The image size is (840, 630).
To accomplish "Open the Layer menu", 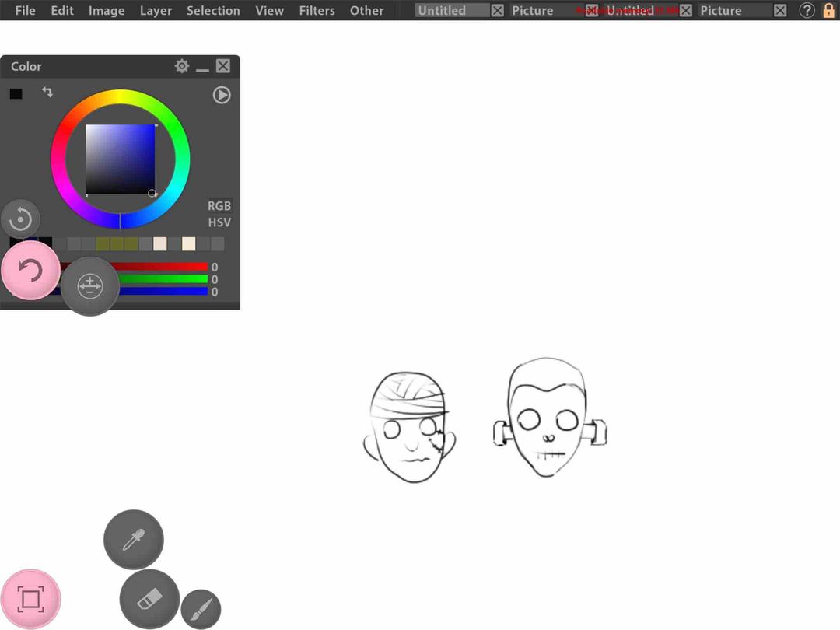I will 156,10.
